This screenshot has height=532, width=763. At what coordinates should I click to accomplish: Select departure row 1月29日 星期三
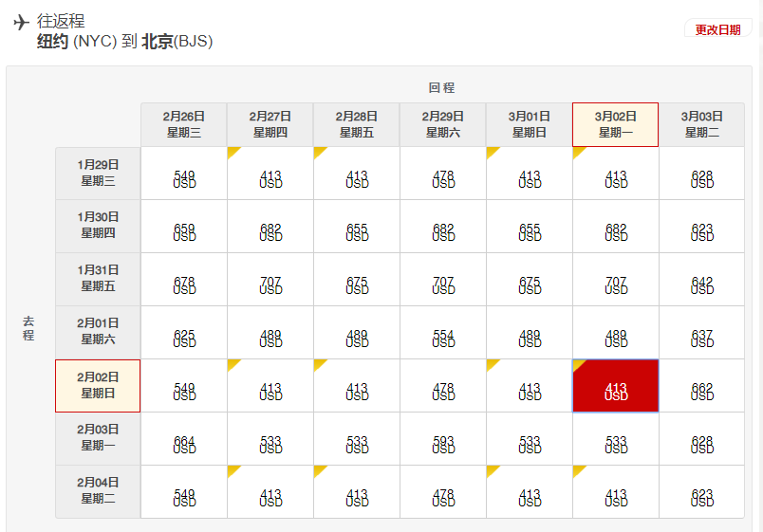98,174
